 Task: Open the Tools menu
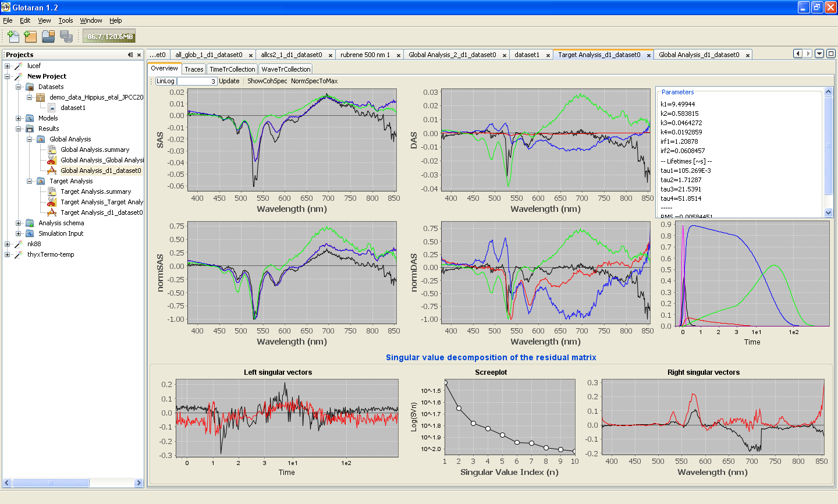pyautogui.click(x=66, y=20)
